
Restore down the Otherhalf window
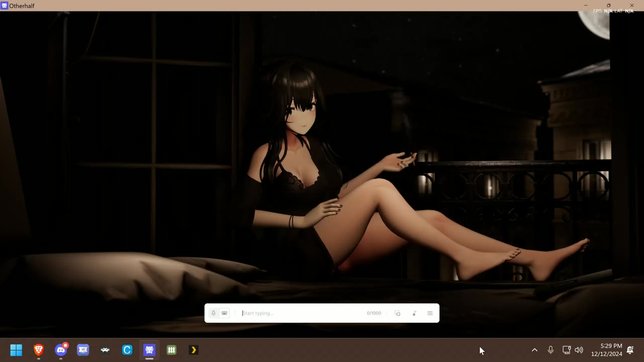coord(609,6)
